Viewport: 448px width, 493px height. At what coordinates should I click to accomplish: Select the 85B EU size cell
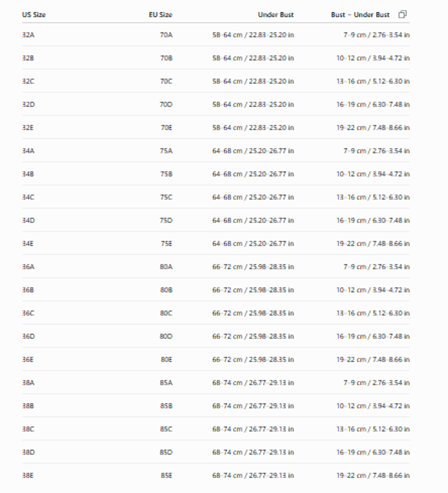pos(166,406)
